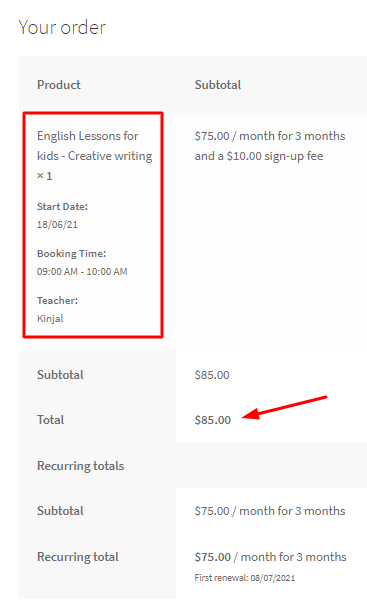Click the $75.00 / month product subtotal text
This screenshot has width=367, height=603.
pos(270,136)
